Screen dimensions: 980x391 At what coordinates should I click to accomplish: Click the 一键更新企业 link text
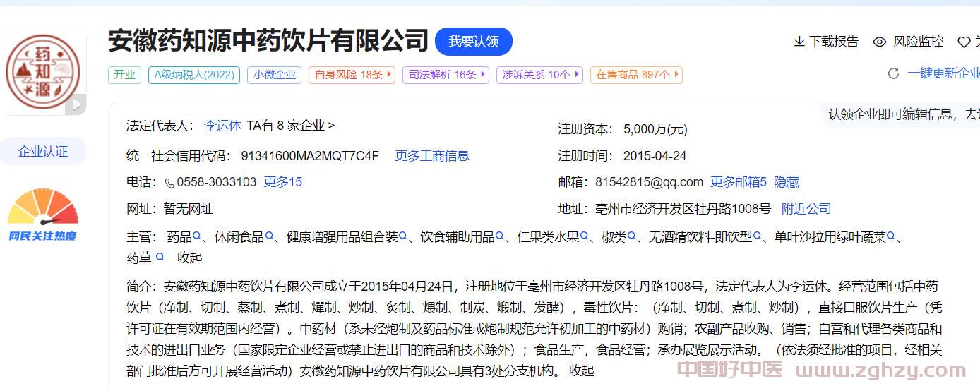(x=944, y=73)
